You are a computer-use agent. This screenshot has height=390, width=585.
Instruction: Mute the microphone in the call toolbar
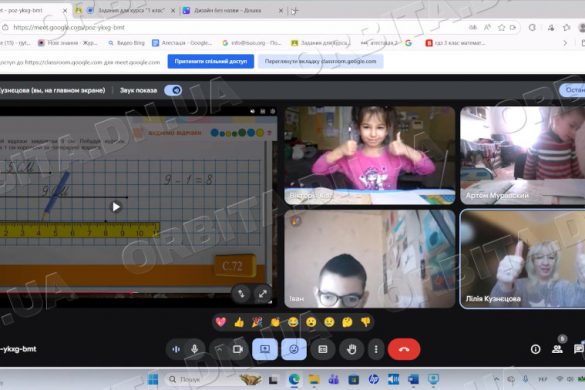(194, 349)
